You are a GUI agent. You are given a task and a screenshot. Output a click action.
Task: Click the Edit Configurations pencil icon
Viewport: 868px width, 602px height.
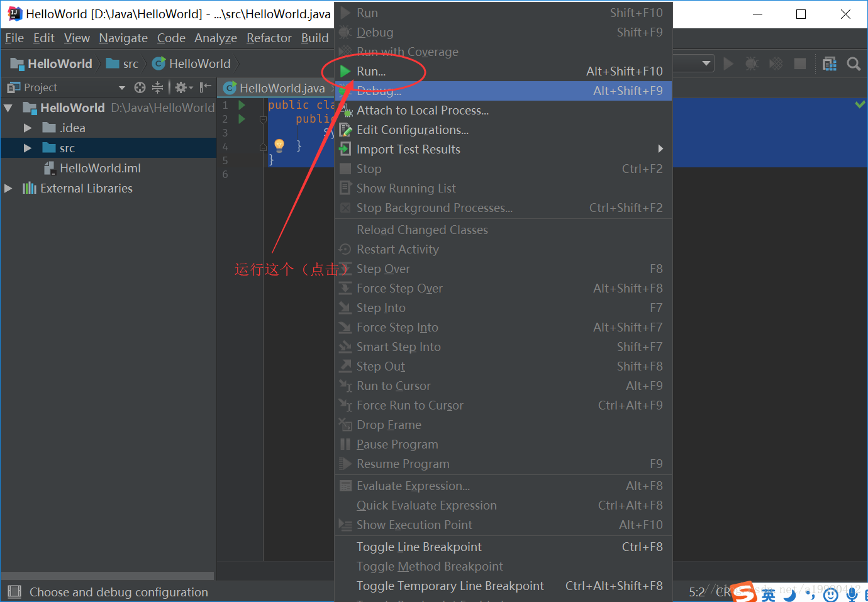coord(345,130)
